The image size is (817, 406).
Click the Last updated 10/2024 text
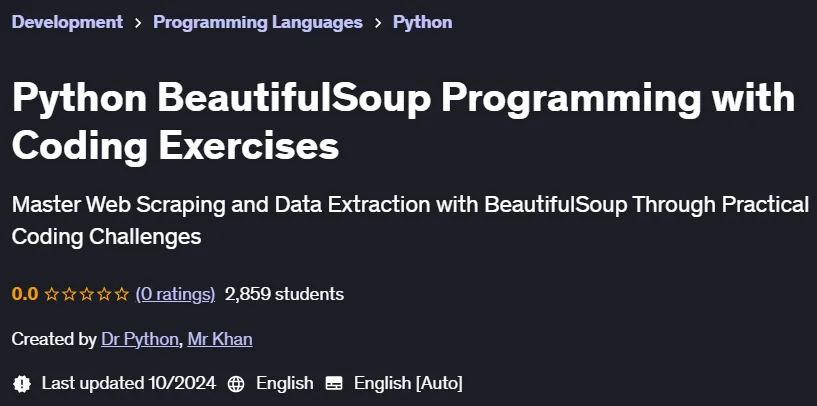coord(129,384)
